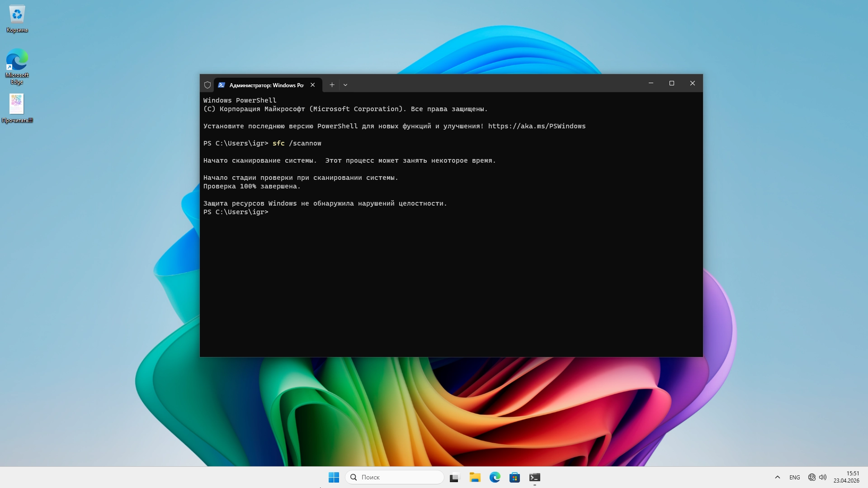Open Microsoft Edge from the taskbar

click(x=495, y=477)
